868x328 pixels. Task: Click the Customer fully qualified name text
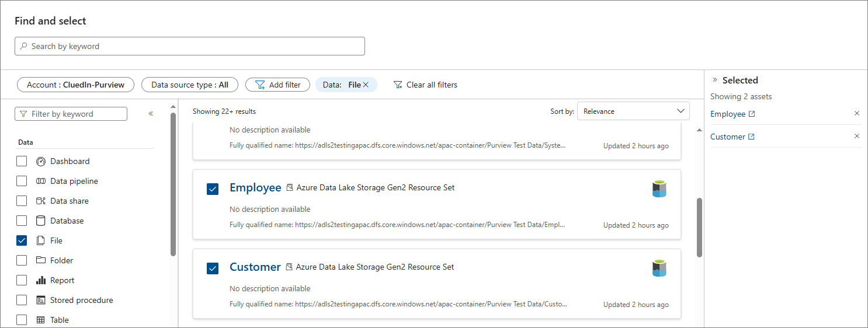click(x=398, y=303)
